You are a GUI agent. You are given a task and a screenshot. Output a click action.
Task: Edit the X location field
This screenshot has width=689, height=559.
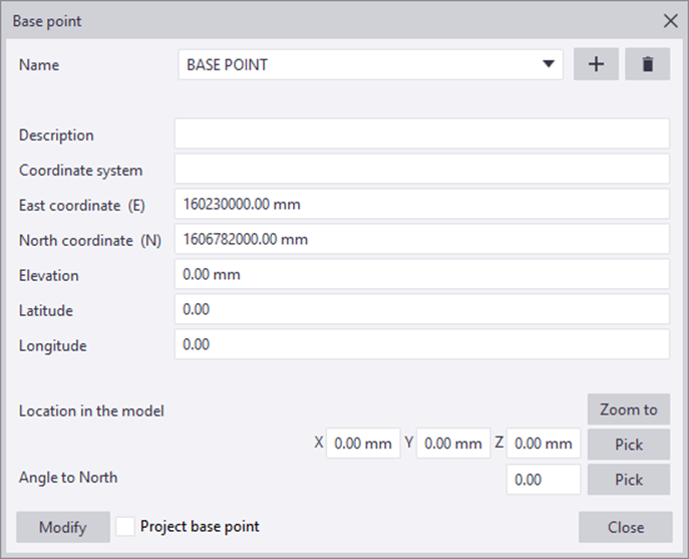tap(363, 443)
